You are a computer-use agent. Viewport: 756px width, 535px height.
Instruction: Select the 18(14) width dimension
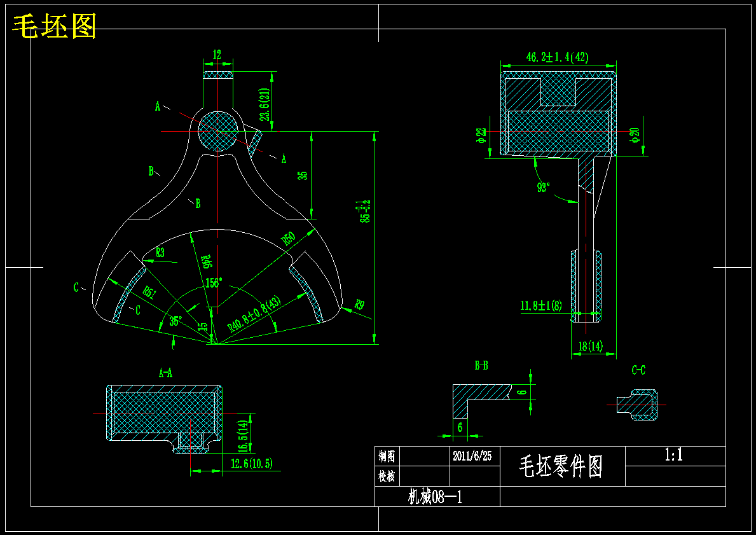click(591, 346)
